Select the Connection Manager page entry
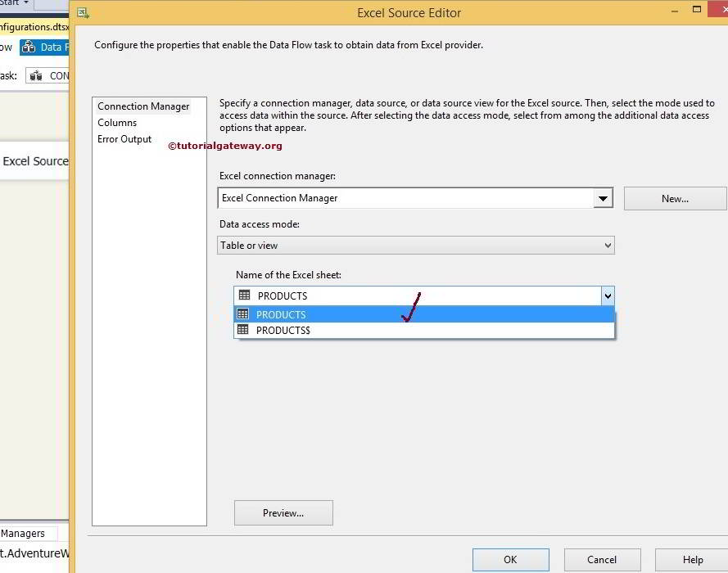This screenshot has height=573, width=728. (x=142, y=106)
